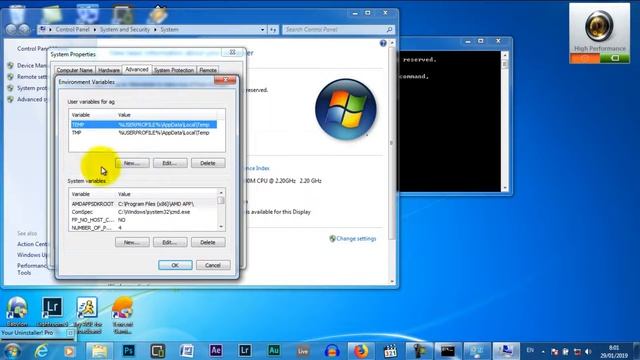The width and height of the screenshot is (640, 360).
Task: Open the Remote tab
Action: (208, 70)
